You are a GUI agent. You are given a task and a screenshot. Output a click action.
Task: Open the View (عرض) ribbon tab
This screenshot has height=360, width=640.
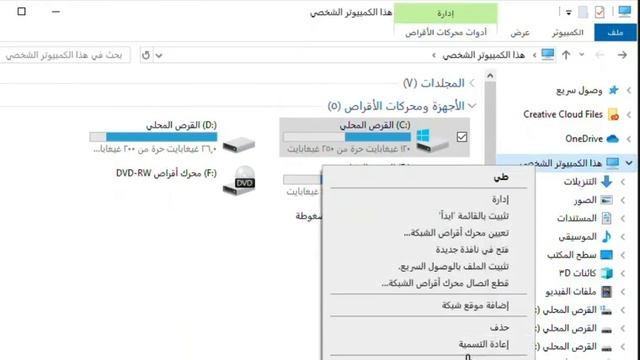(x=520, y=33)
